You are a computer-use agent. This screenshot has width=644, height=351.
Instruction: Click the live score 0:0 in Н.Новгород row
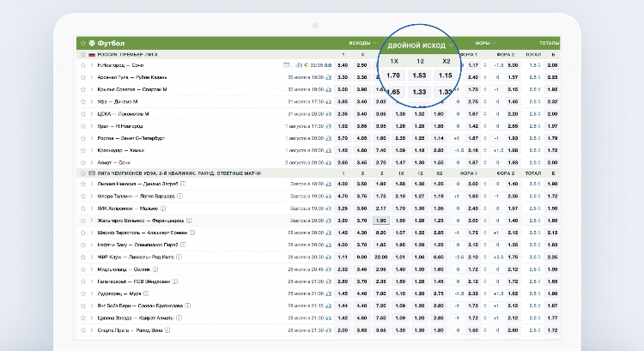[x=328, y=65]
